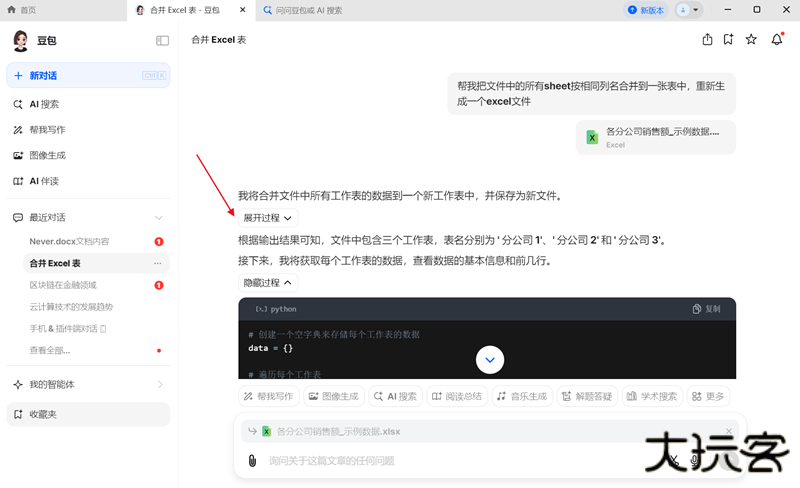Collapse the 隐藏过程 section
Image resolution: width=800 pixels, height=488 pixels.
[x=267, y=283]
